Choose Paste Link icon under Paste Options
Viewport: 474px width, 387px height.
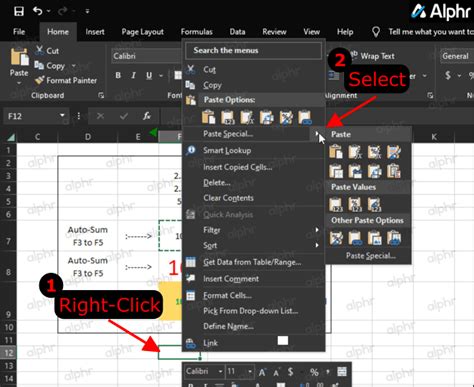[x=305, y=117]
